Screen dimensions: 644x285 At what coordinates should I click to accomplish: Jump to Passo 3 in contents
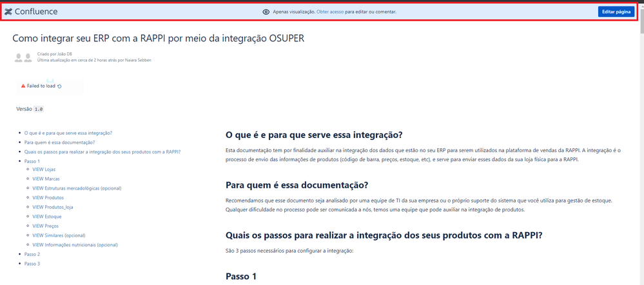(x=32, y=264)
